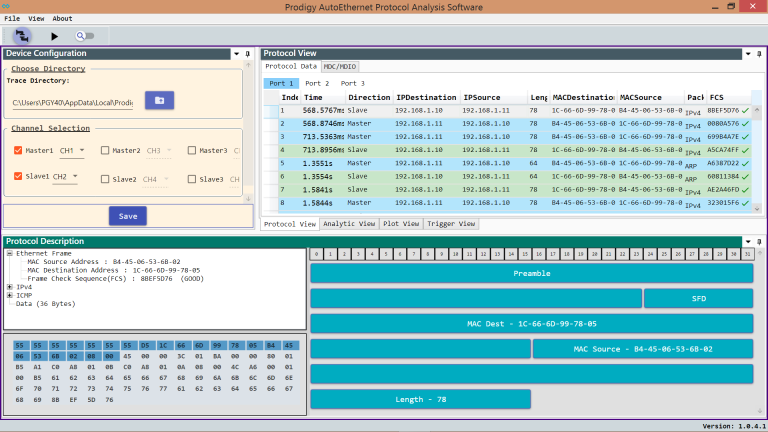Viewport: 768px width, 432px height.
Task: Click the IPDestination column header
Action: coord(427,97)
